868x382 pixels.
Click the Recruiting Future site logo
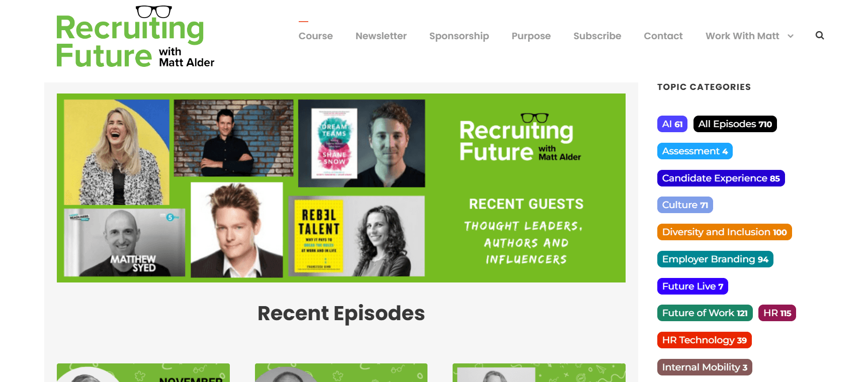click(135, 37)
